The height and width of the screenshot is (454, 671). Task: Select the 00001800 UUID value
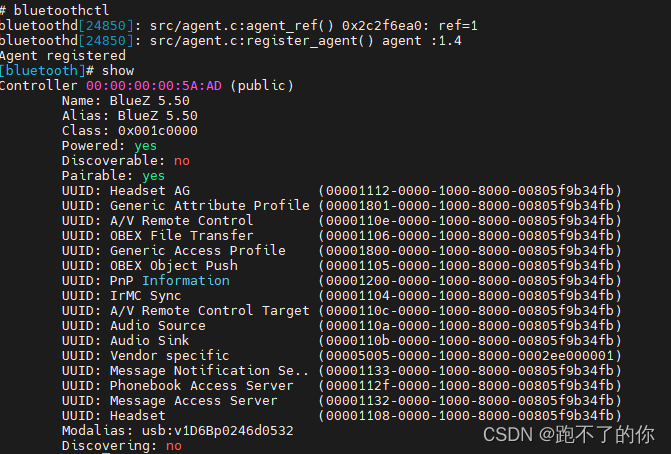click(470, 251)
